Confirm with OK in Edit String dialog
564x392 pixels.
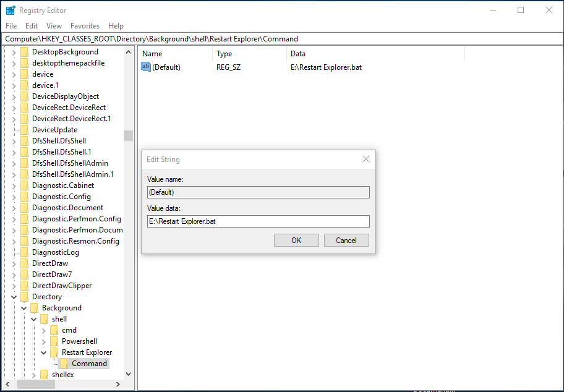(296, 241)
